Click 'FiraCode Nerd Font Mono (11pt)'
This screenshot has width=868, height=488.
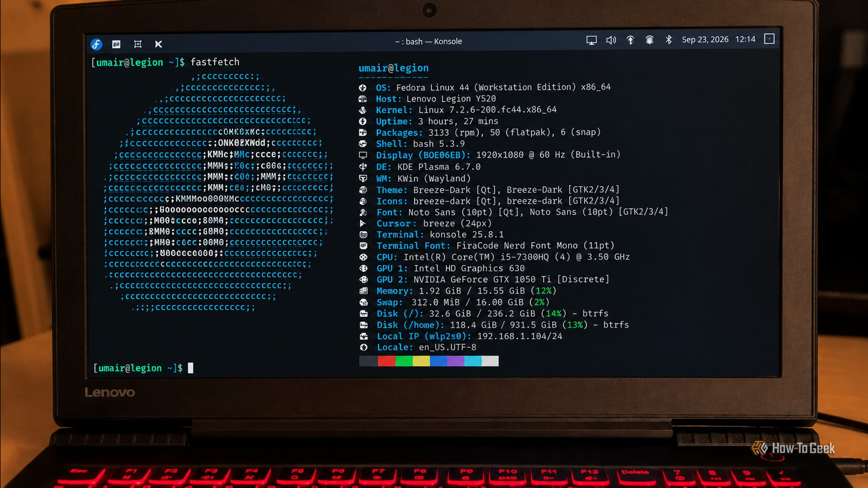(x=536, y=246)
